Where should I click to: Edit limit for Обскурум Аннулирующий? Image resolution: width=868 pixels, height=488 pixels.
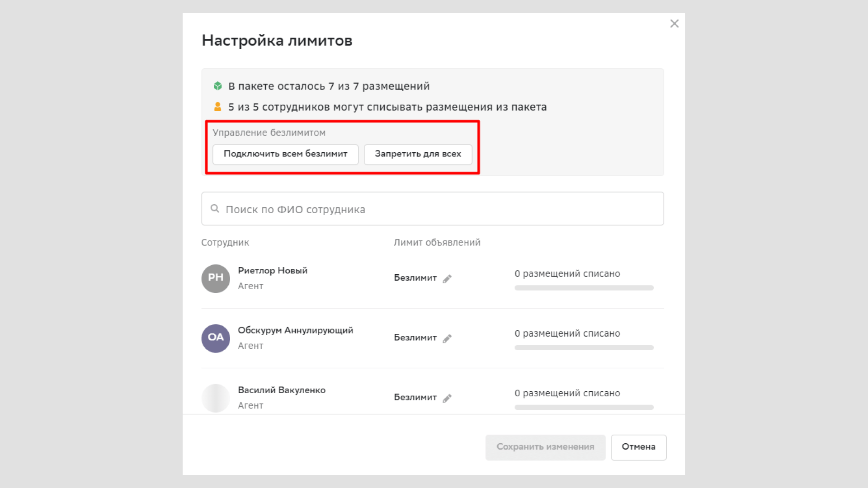pos(447,338)
